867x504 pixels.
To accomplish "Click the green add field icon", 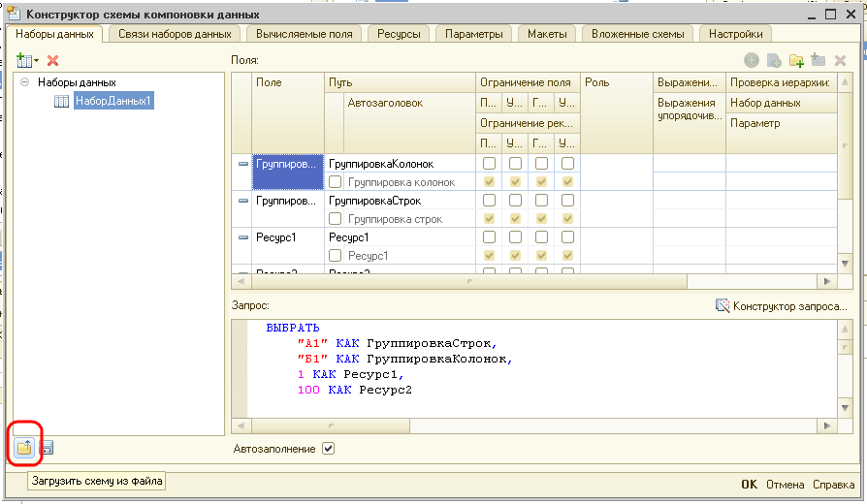I will click(752, 60).
